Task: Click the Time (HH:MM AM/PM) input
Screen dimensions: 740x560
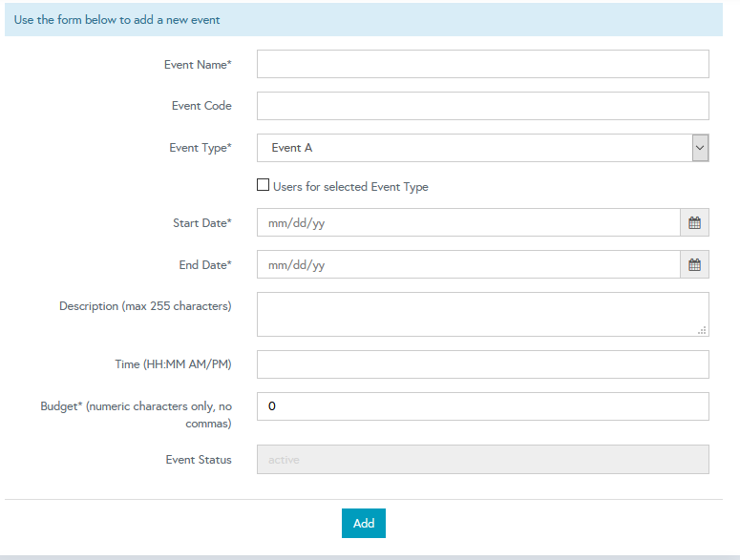Action: [482, 364]
